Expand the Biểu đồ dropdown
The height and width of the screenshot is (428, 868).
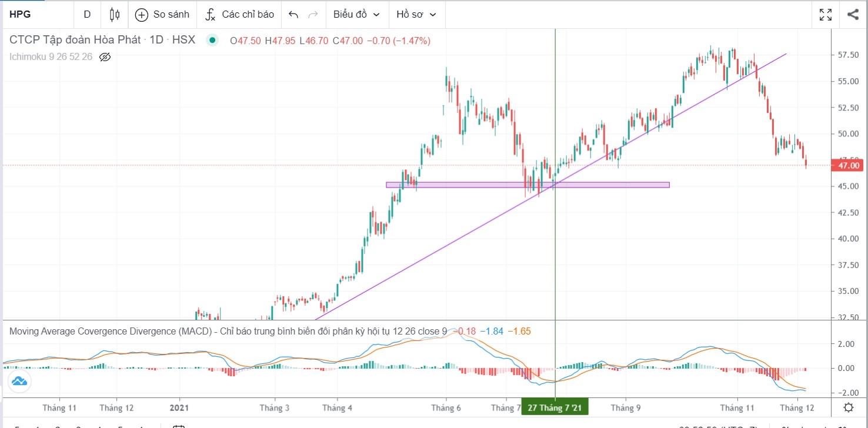pos(356,15)
